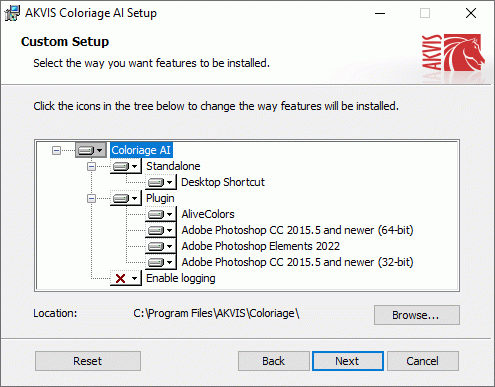Close the AKVIS Coloriage AI Setup window
This screenshot has width=495, height=387.
point(471,13)
